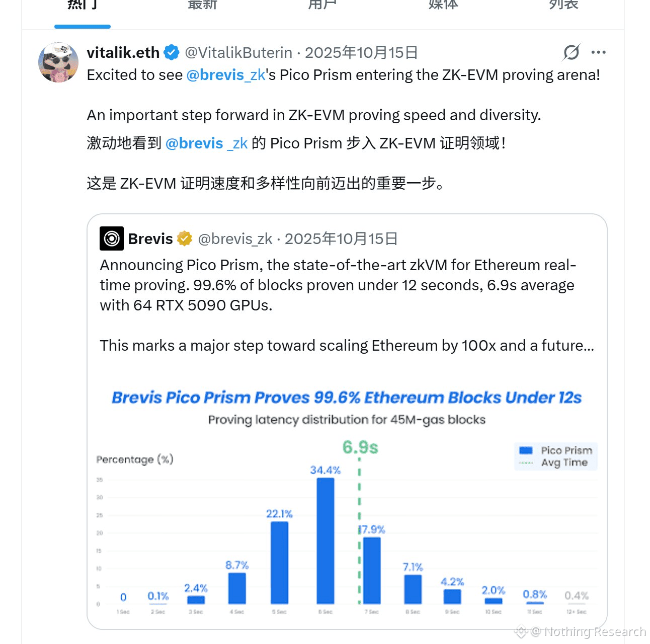This screenshot has width=650, height=644.
Task: Switch to the 用户 tab
Action: 322,5
